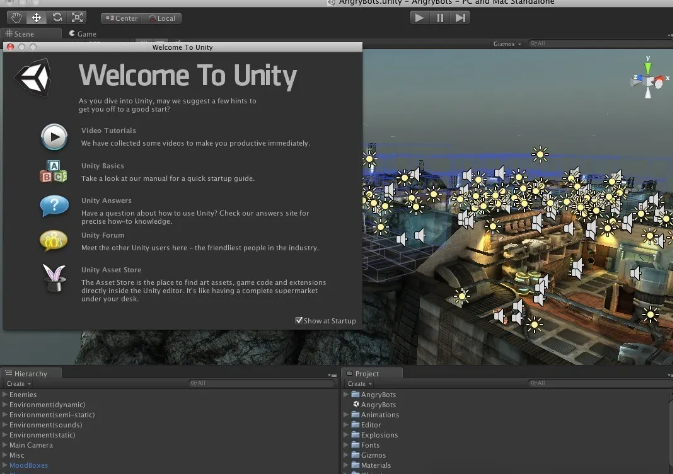
Task: Toggle the Local coordinate space button
Action: 161,18
